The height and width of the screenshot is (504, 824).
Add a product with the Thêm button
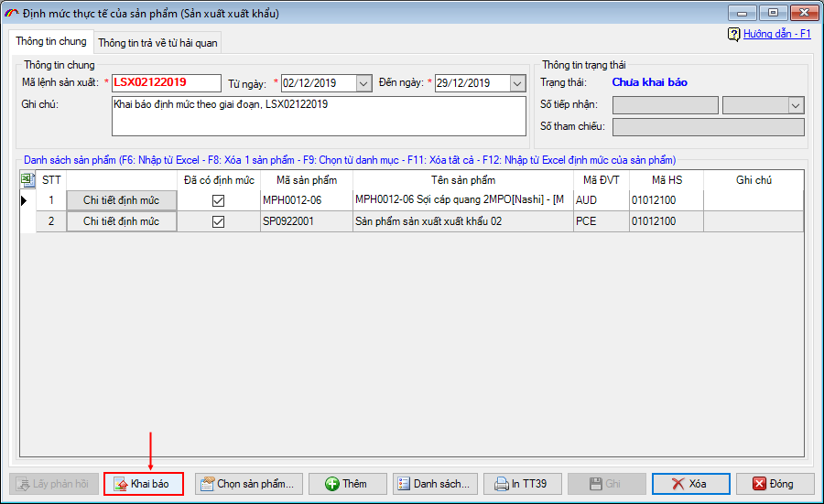[347, 484]
